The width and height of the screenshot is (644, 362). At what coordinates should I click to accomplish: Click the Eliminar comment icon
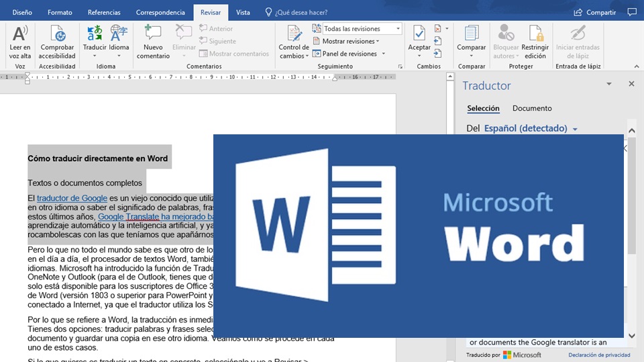184,34
